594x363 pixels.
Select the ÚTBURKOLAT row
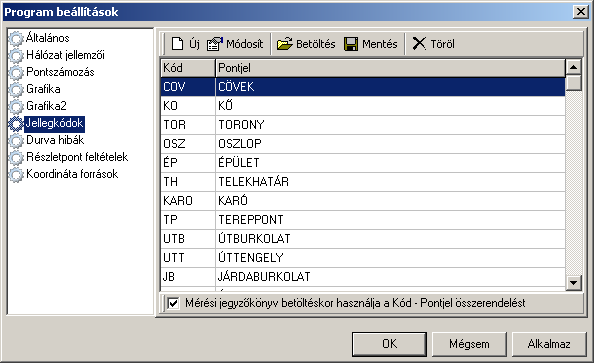pos(363,239)
